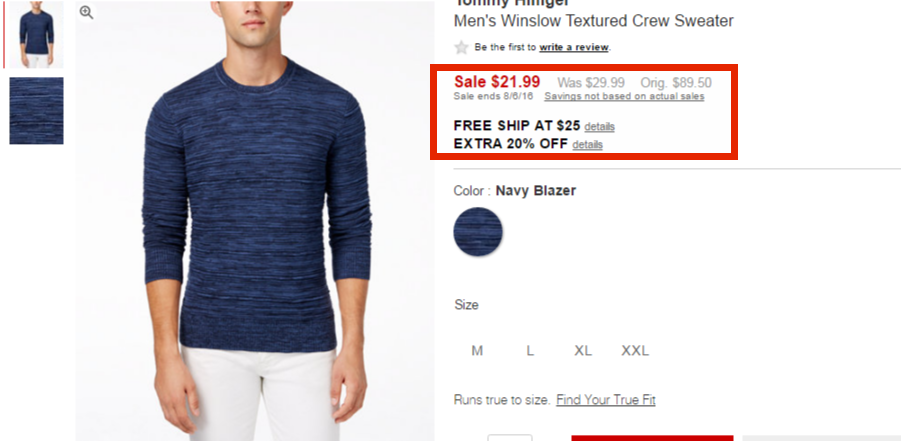Open 'Savings not based on actual sales' link
Screen dimensions: 901x441
[624, 96]
